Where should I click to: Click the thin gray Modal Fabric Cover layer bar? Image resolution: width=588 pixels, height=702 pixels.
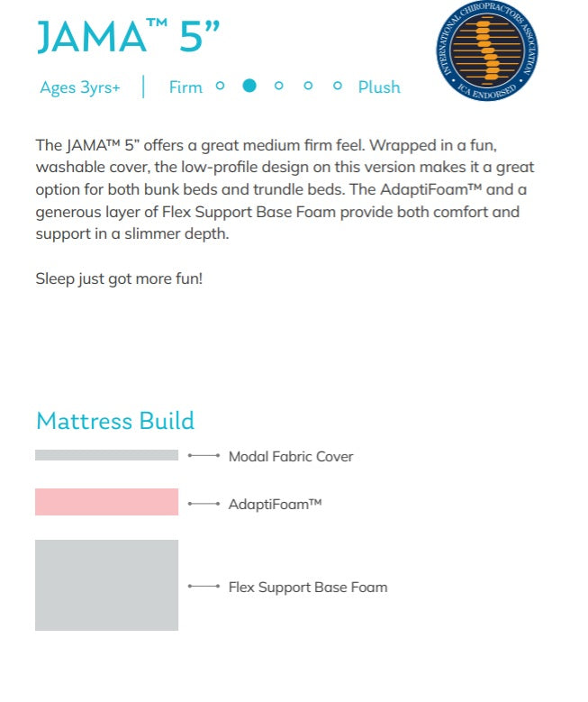click(106, 455)
